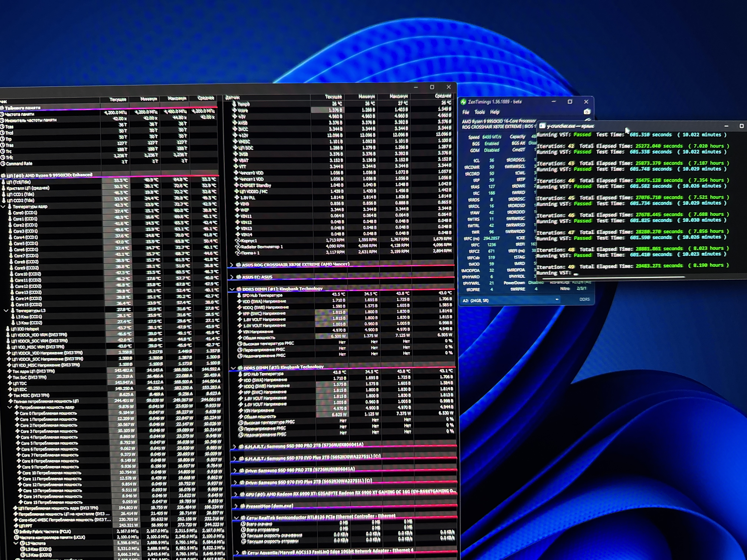Click the ZenTimings screenshot camera icon
747x560 pixels.
point(587,112)
